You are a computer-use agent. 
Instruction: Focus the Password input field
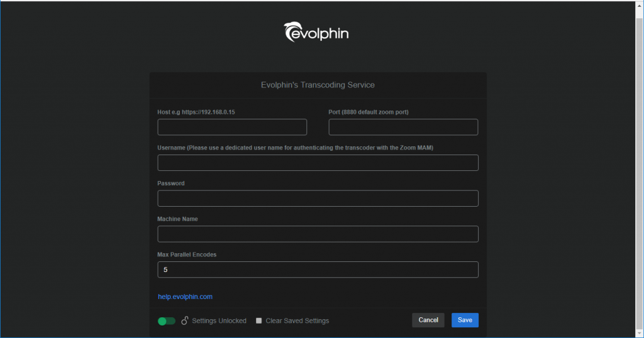[x=318, y=199]
